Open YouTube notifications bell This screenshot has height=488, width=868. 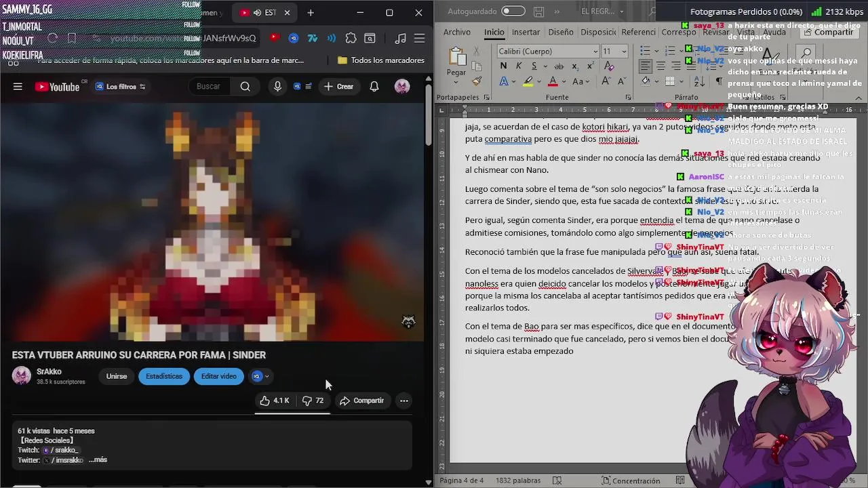(374, 86)
